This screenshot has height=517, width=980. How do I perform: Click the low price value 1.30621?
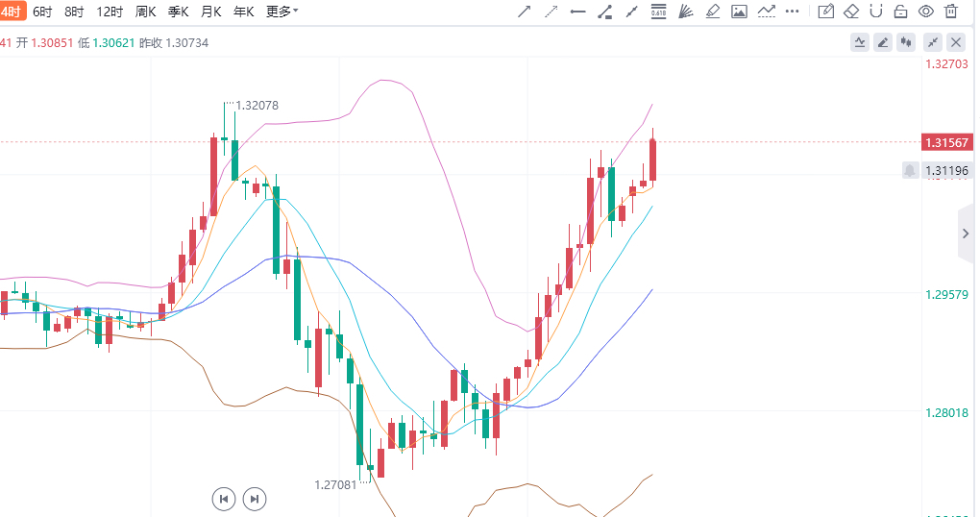[113, 42]
